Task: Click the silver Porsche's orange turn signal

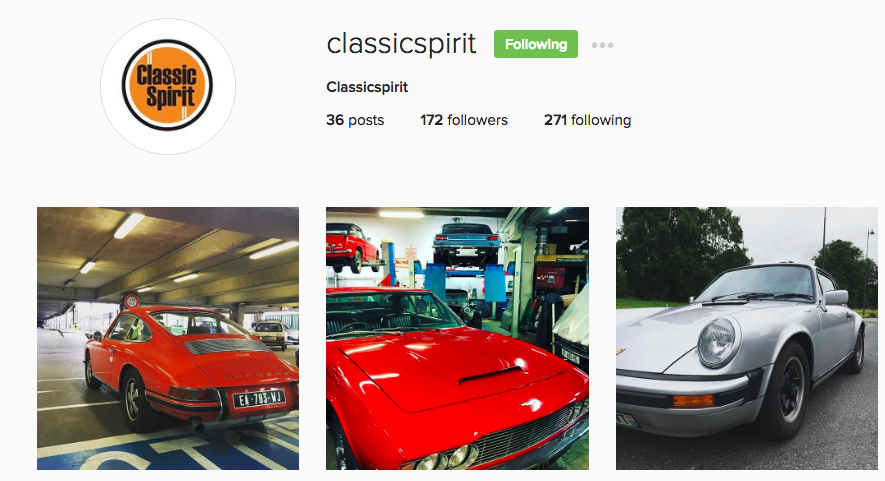Action: (693, 401)
